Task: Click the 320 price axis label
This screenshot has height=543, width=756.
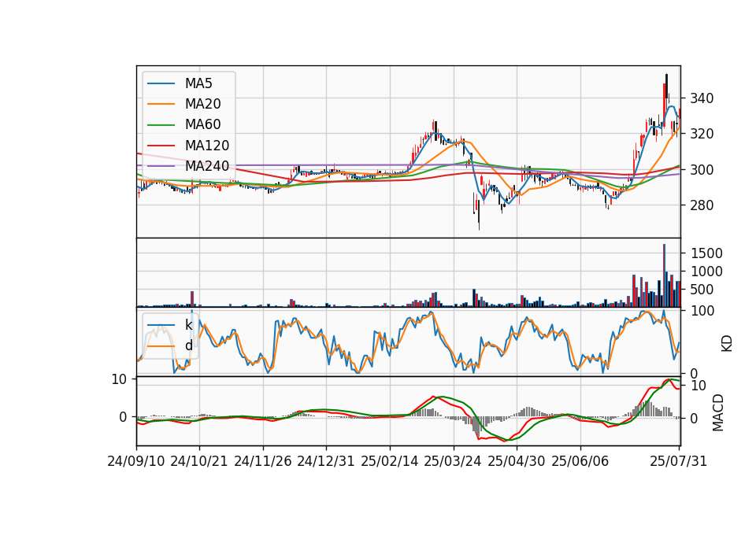Action: point(702,134)
